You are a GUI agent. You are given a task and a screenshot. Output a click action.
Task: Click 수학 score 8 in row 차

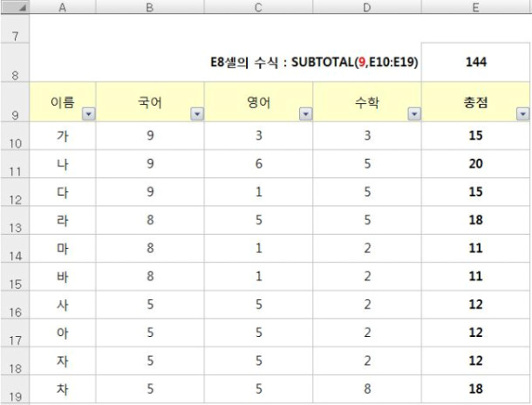[x=367, y=389]
